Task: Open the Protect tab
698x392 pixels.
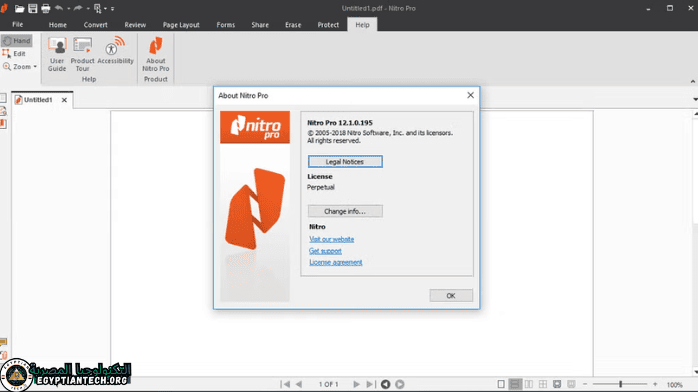Action: (328, 25)
